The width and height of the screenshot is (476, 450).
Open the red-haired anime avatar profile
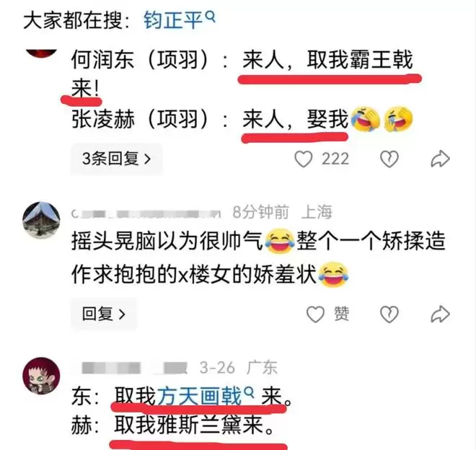(x=41, y=376)
